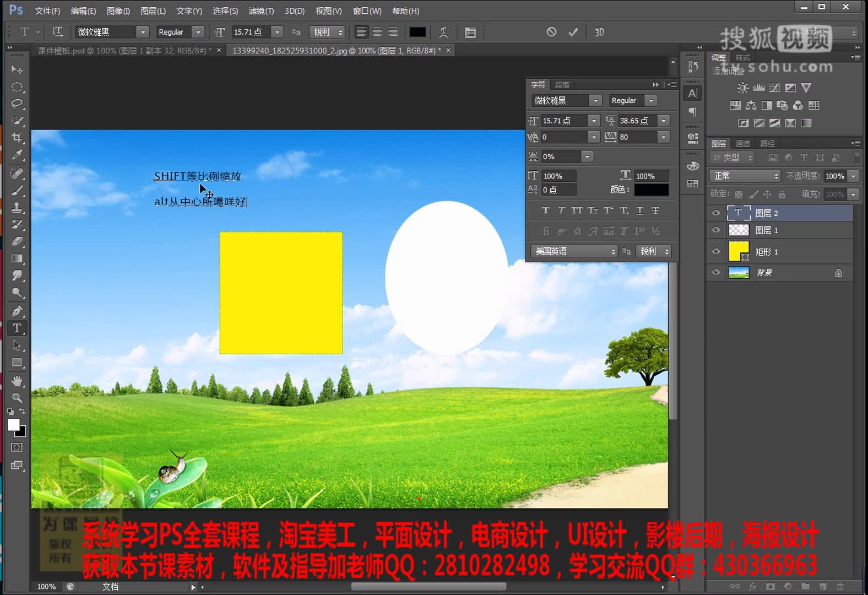Toggle Faux Italic in Character panel

tap(561, 210)
